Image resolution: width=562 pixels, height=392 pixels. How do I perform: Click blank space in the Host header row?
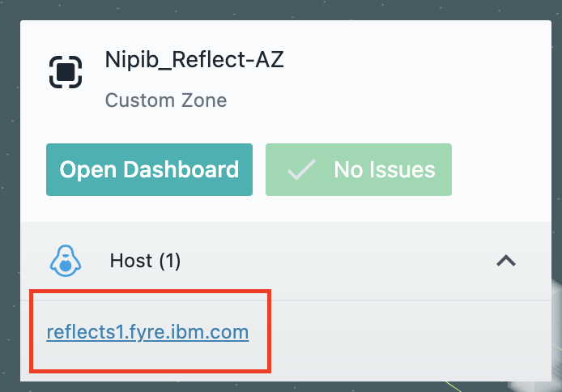tap(340, 261)
